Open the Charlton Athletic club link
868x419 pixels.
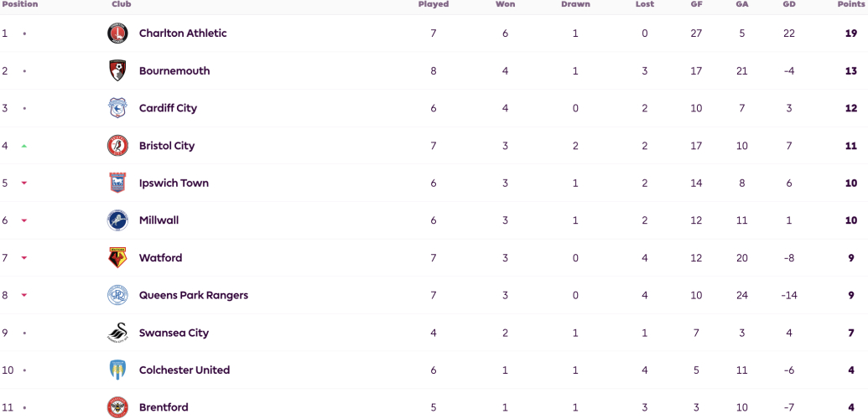point(183,34)
